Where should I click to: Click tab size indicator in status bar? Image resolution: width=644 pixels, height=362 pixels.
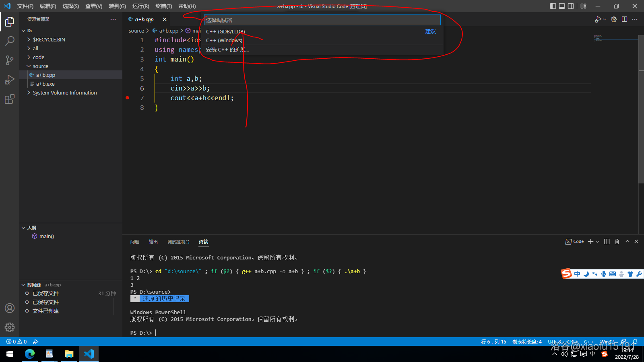527,341
